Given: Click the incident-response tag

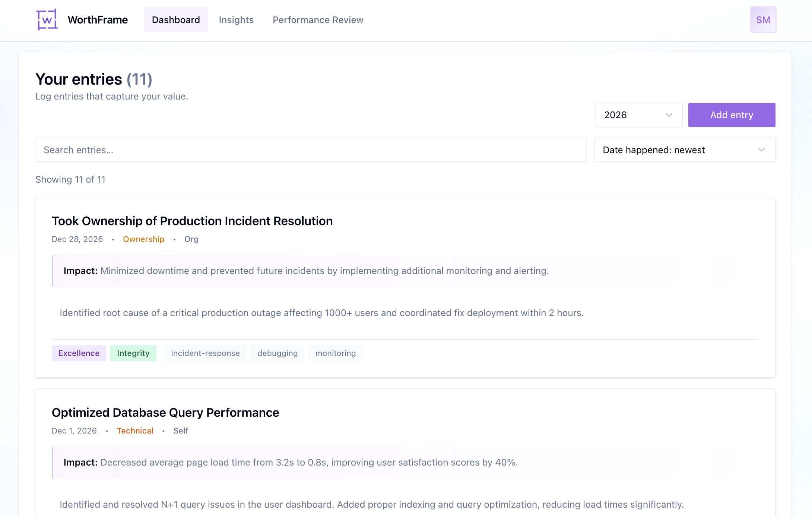Looking at the screenshot, I should click(205, 353).
